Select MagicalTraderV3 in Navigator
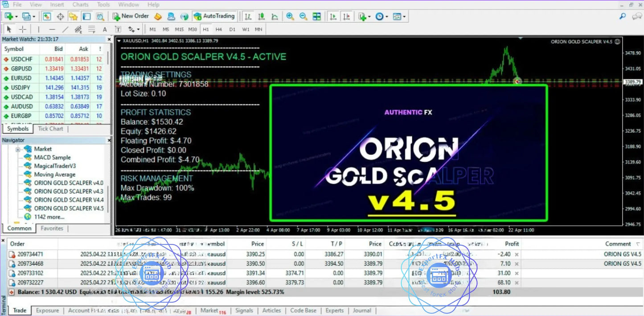644x316 pixels. (x=55, y=166)
